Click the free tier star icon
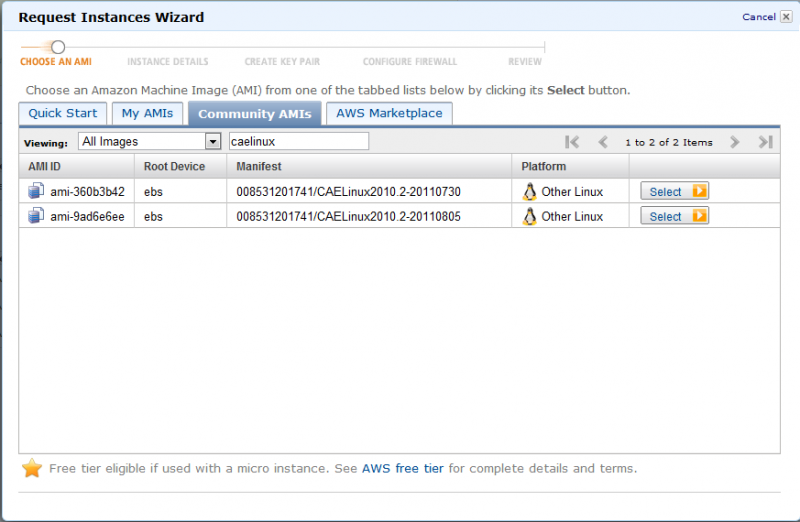The width and height of the screenshot is (800, 522). coord(32,468)
